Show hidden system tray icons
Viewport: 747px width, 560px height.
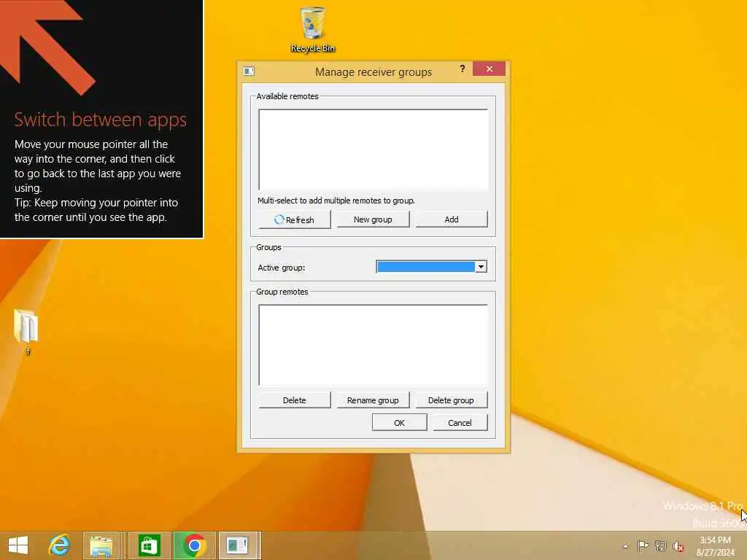(625, 545)
